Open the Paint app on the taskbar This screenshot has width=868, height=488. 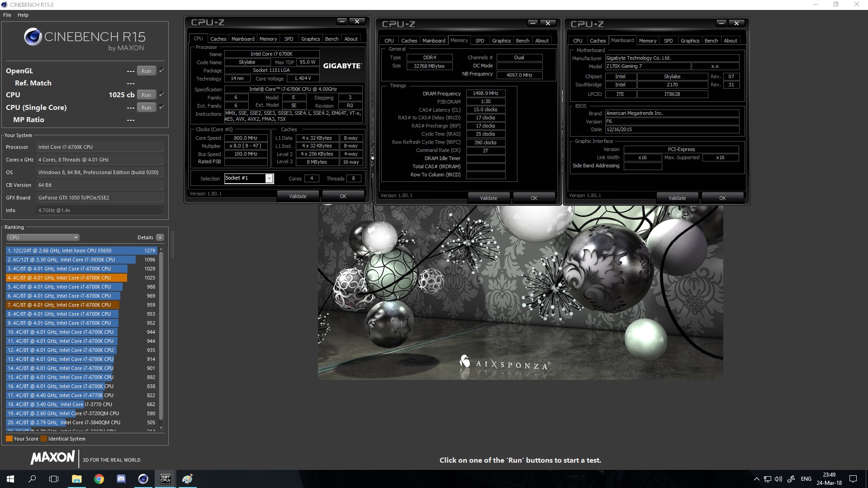pyautogui.click(x=187, y=479)
